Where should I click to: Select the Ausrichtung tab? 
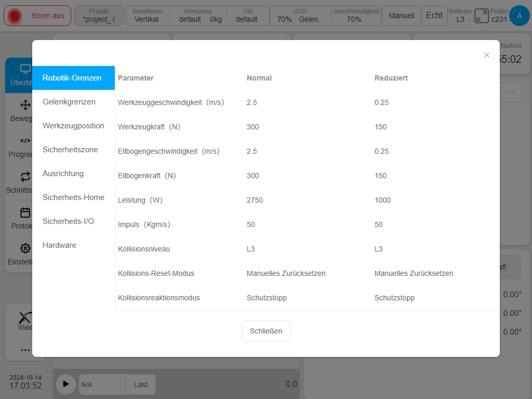tap(74, 174)
